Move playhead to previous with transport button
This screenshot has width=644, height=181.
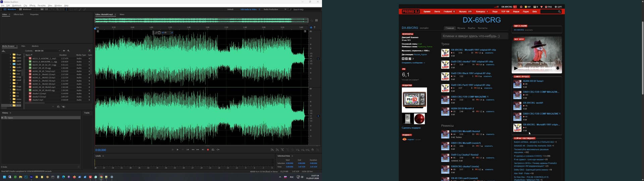[x=188, y=149]
